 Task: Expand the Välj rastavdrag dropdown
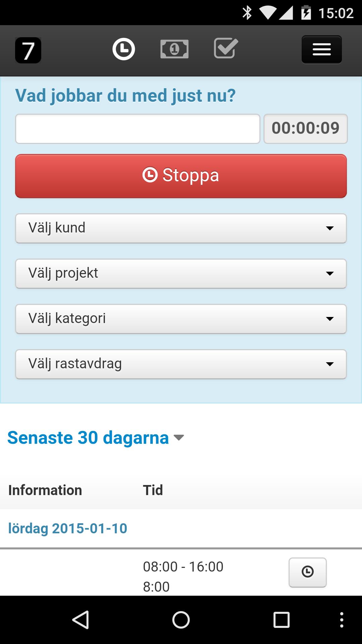coord(181,364)
